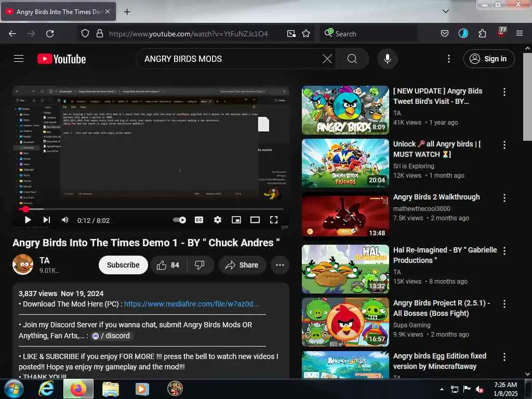
Task: Subscribe to the TA channel
Action: point(123,264)
